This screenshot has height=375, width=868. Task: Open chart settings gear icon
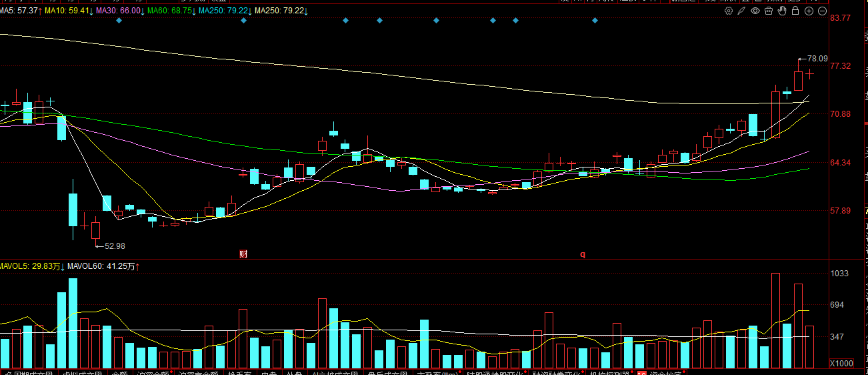click(x=729, y=11)
